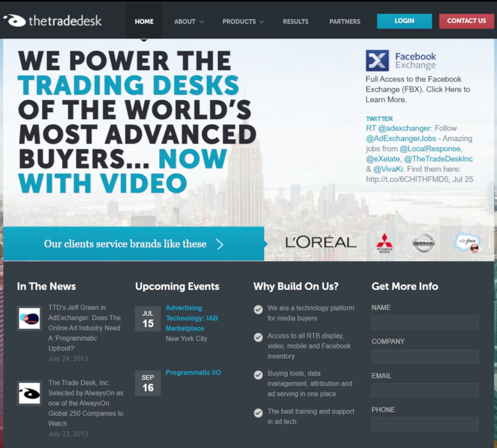Click the thetradedesk logo

(53, 20)
